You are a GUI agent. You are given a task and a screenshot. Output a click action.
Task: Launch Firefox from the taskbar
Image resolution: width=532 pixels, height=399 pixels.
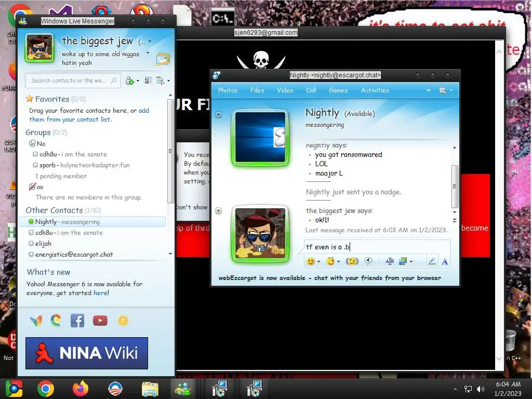(81, 389)
